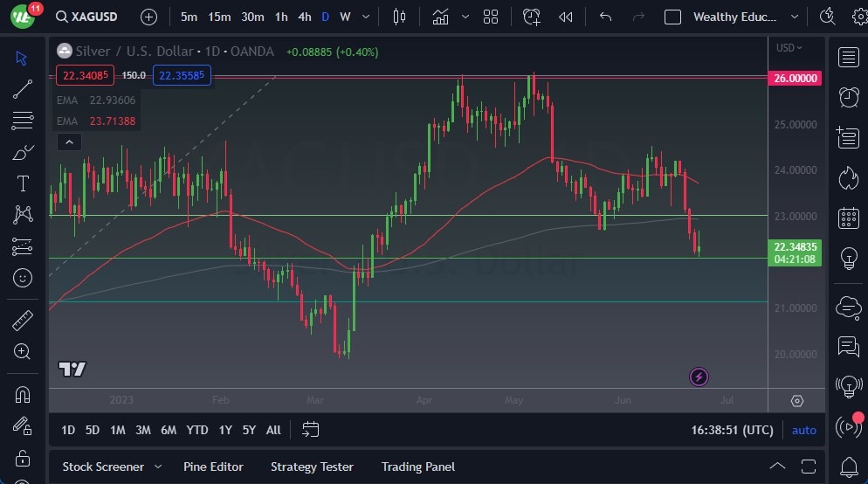868x484 pixels.
Task: Click the bar replay icon
Action: click(x=565, y=17)
